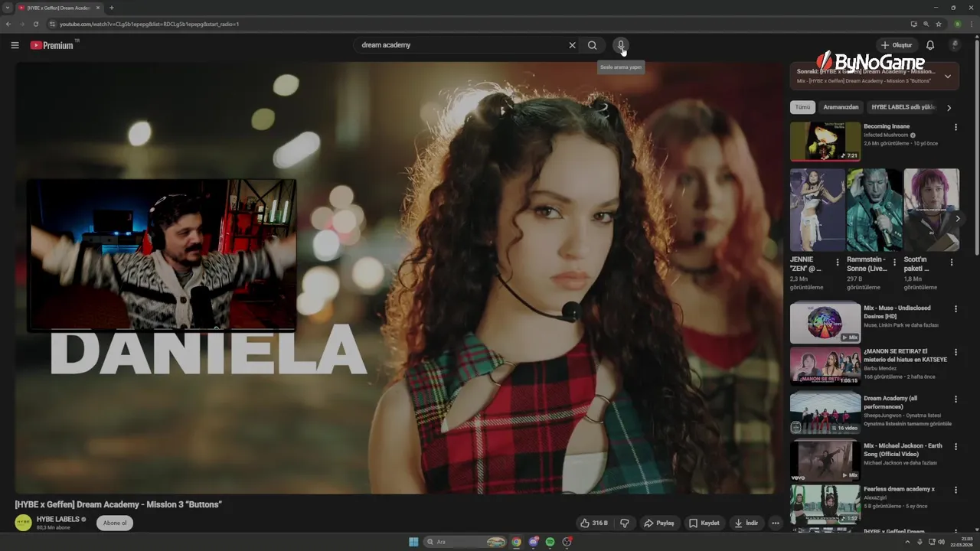Open the Windows Start menu
The width and height of the screenshot is (980, 551).
click(413, 542)
